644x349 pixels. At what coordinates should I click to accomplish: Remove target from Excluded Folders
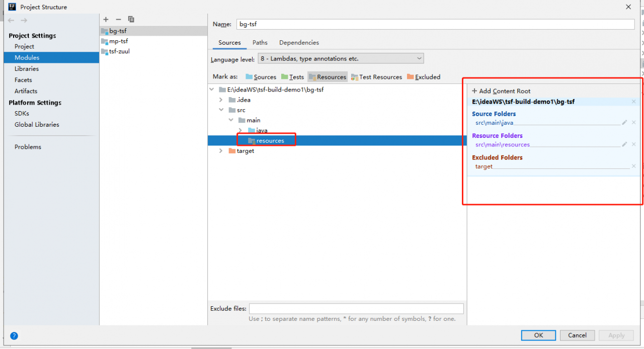coord(633,166)
